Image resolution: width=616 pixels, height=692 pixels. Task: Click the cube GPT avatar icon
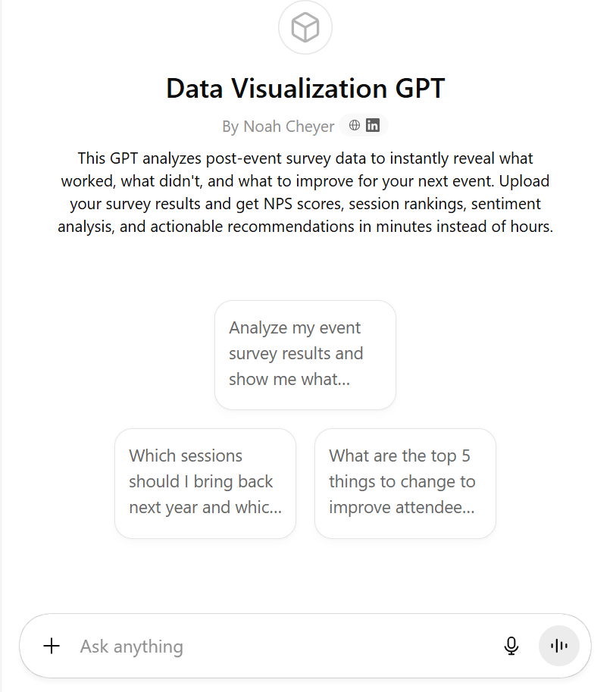305,29
